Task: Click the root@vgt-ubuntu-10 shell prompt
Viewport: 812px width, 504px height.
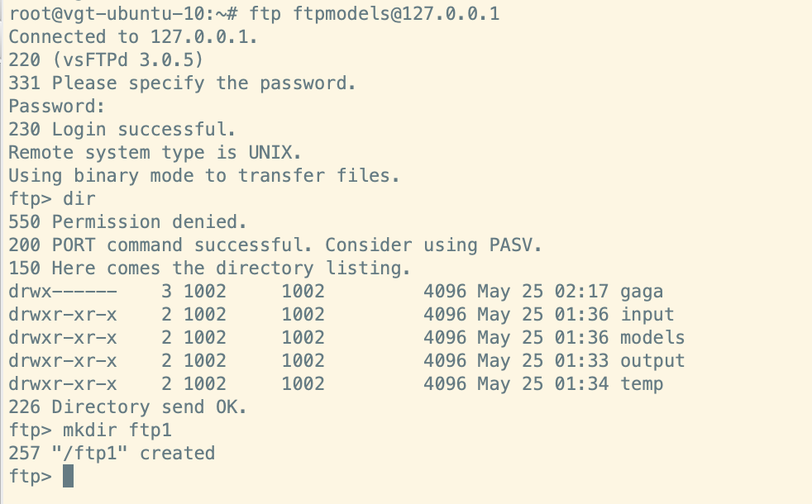Action: (x=106, y=14)
